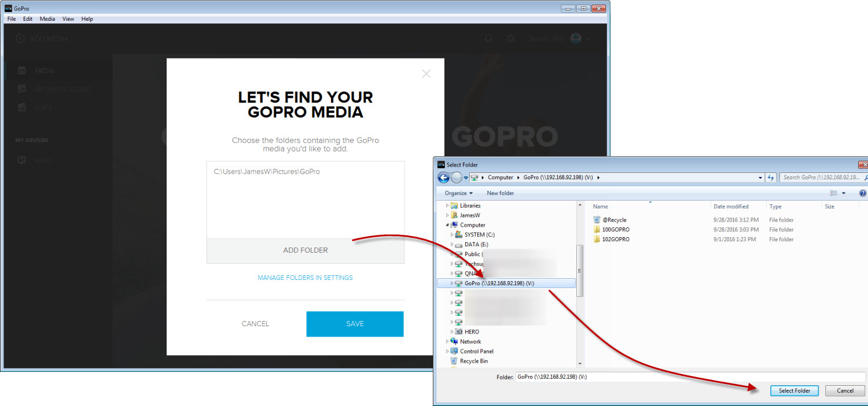This screenshot has width=868, height=406.
Task: Open the Media menu in menu bar
Action: [47, 19]
